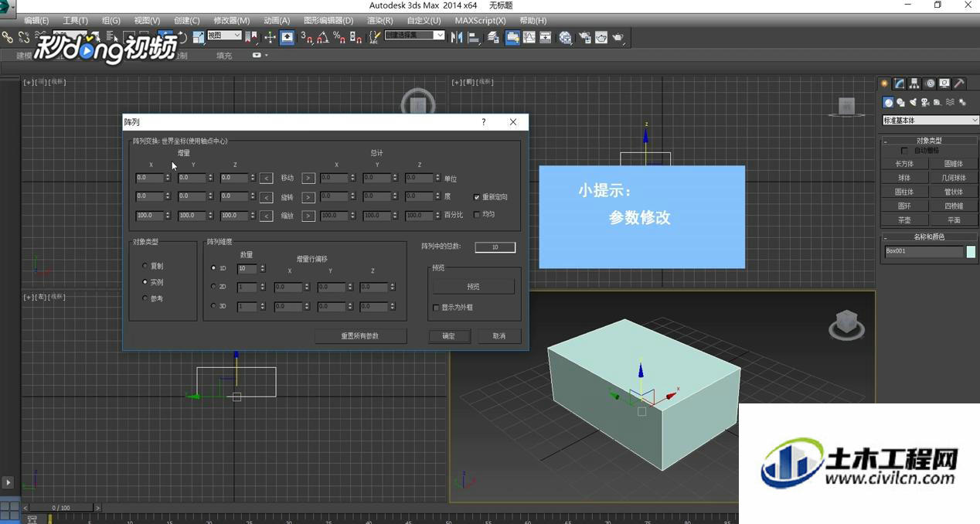Screen dimensions: 980x524
Task: Switch to the Hierarchy panel tab icon
Action: click(914, 83)
